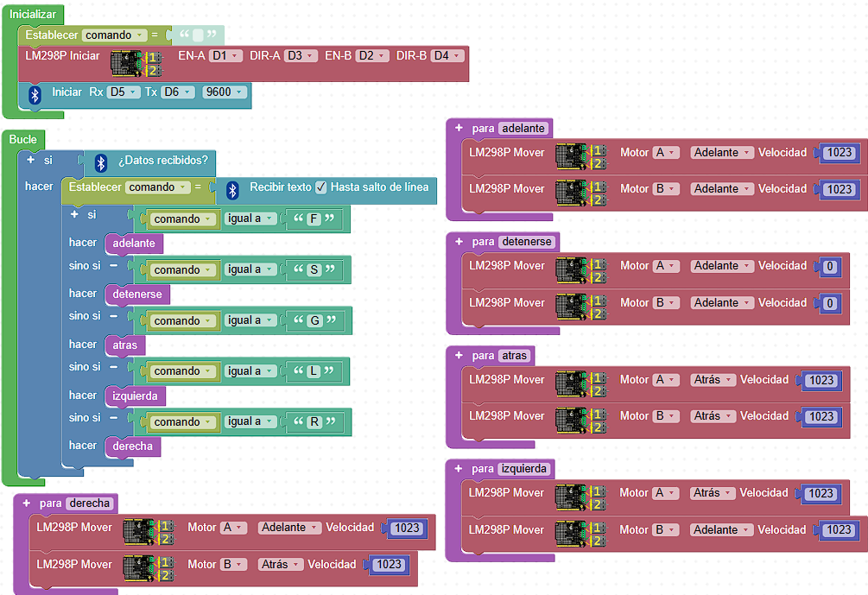Open the EN-A D1 pin dropdown
Image resolution: width=868 pixels, height=595 pixels.
tap(225, 55)
